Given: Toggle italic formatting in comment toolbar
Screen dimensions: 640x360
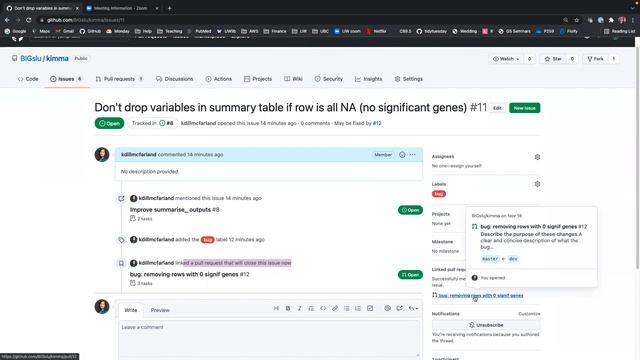Looking at the screenshot, I should pyautogui.click(x=300, y=308).
